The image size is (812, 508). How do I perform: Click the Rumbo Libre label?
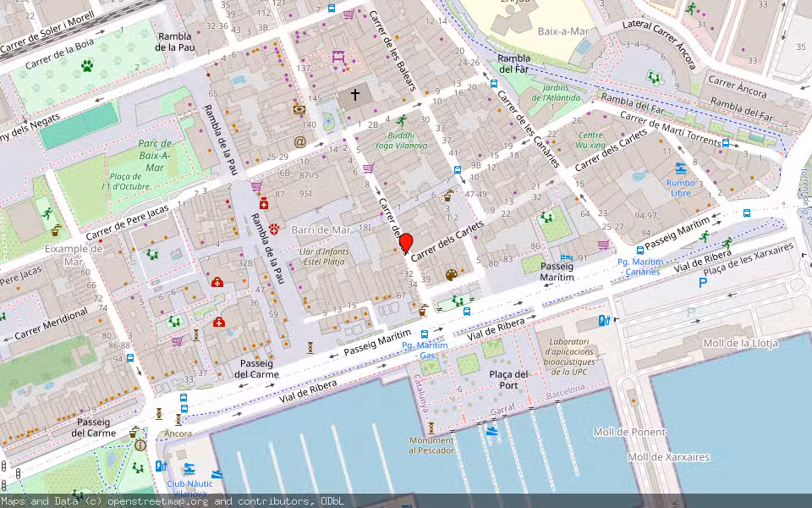click(x=681, y=186)
